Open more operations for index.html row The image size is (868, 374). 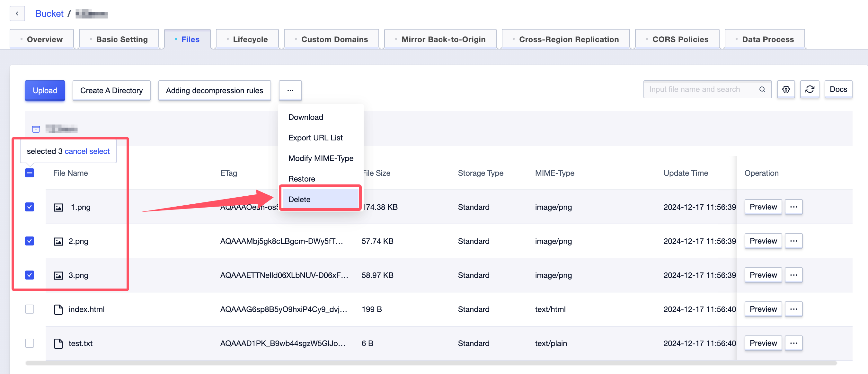pyautogui.click(x=793, y=309)
